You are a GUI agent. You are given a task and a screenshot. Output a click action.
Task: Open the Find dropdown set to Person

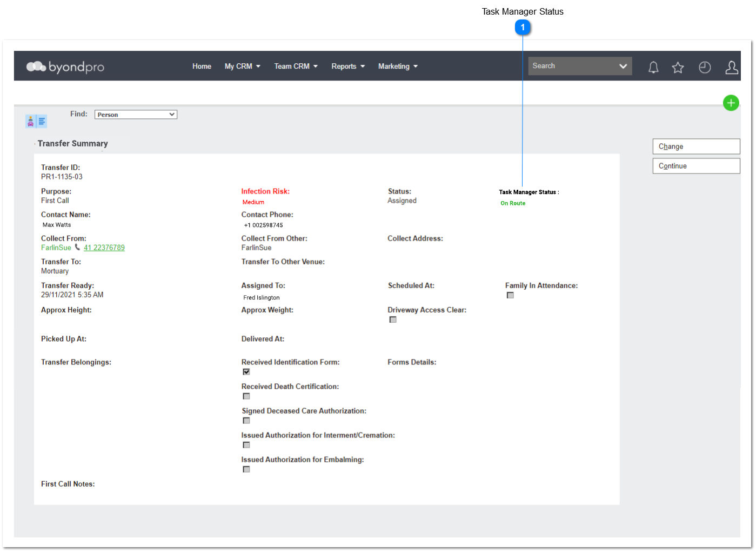click(x=136, y=115)
